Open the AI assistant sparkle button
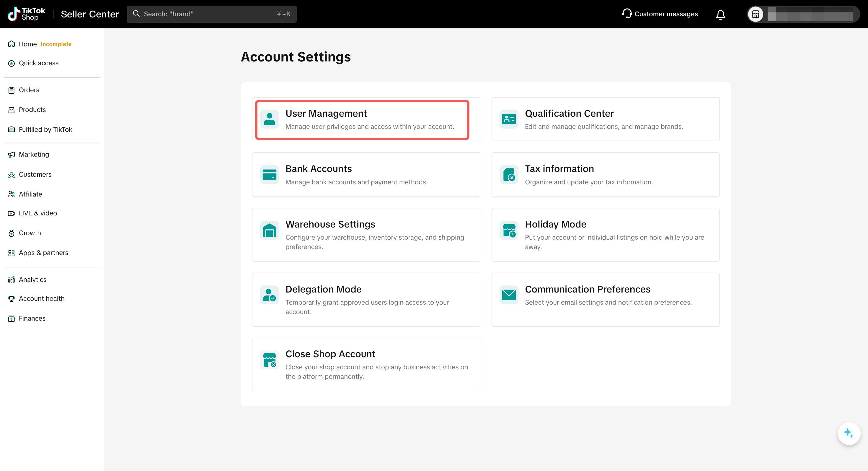This screenshot has height=471, width=868. point(849,433)
